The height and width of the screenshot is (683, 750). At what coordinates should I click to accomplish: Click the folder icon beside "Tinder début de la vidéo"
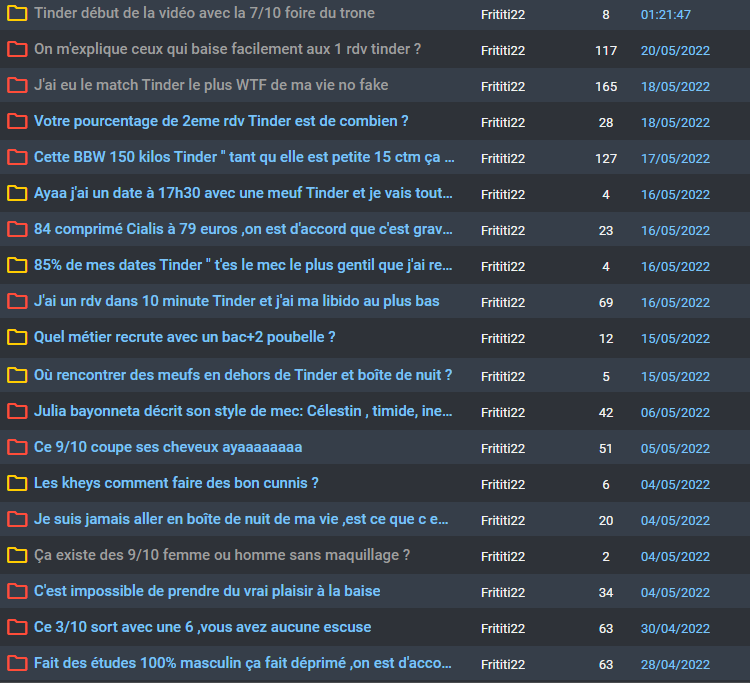tap(16, 14)
